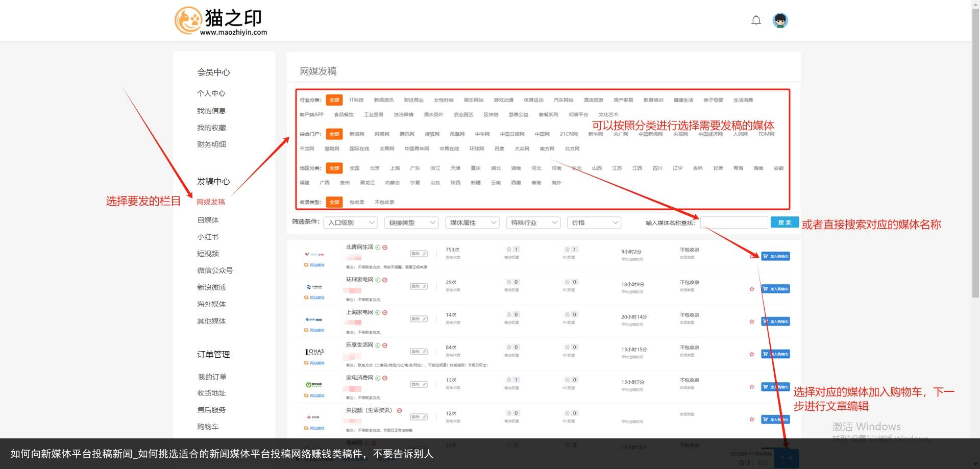Click green circle icon beside 北青网生活
The height and width of the screenshot is (469, 980).
point(378,248)
